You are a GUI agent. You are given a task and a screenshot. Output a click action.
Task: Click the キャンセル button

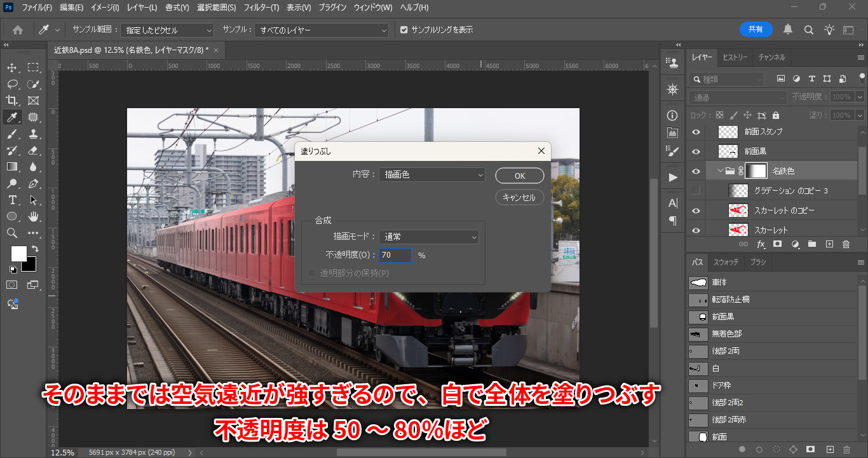[519, 197]
